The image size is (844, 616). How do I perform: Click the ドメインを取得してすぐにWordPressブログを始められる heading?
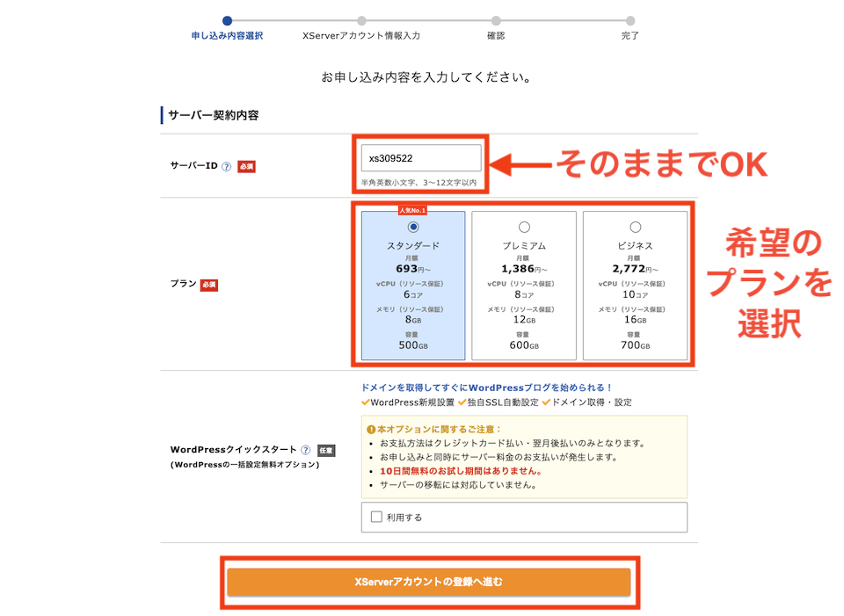486,388
